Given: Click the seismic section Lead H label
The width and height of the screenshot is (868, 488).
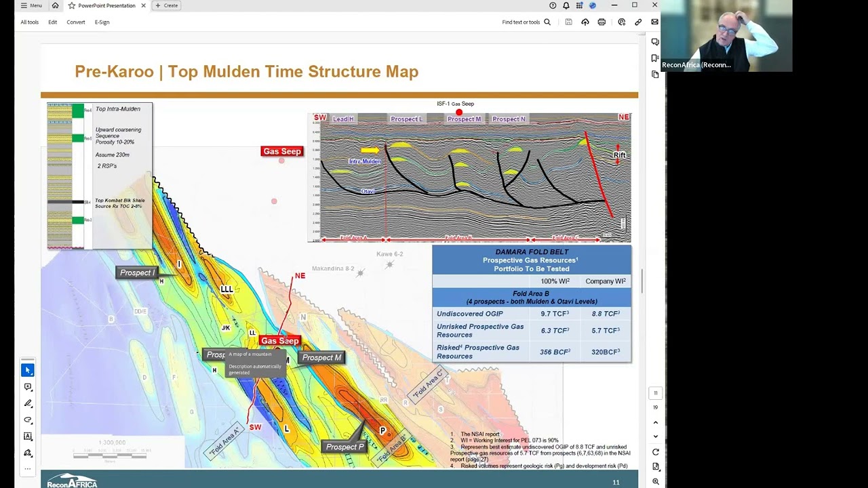Looking at the screenshot, I should coord(343,119).
